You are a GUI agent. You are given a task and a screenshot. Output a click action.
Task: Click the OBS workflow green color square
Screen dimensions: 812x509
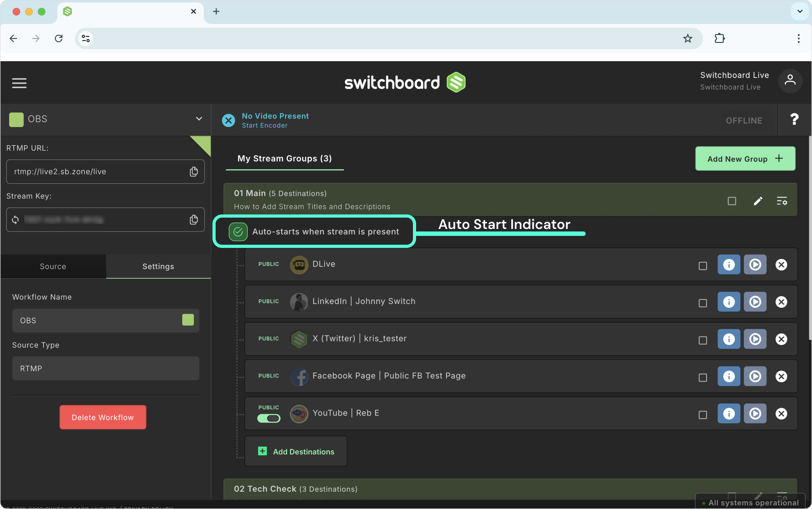pyautogui.click(x=16, y=120)
